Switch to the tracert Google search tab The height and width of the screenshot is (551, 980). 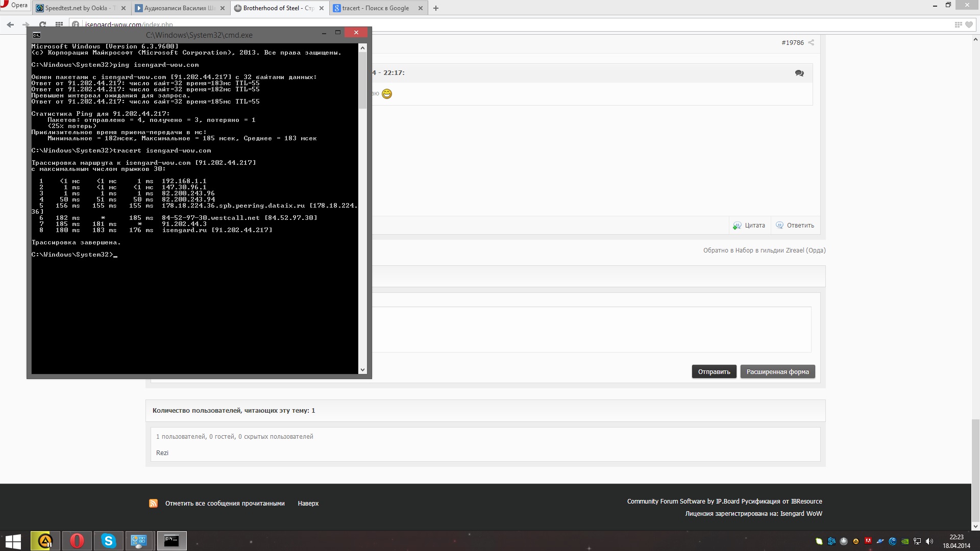[378, 8]
